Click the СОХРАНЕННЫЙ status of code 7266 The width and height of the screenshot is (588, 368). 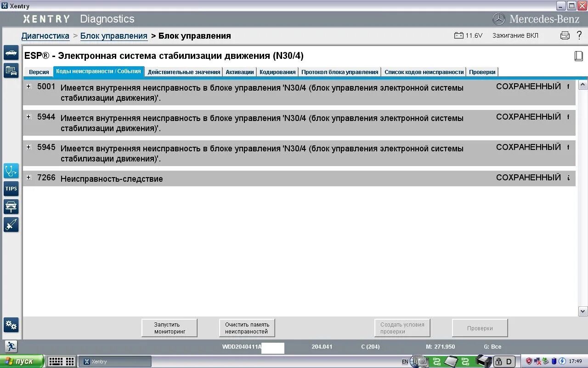pos(528,178)
